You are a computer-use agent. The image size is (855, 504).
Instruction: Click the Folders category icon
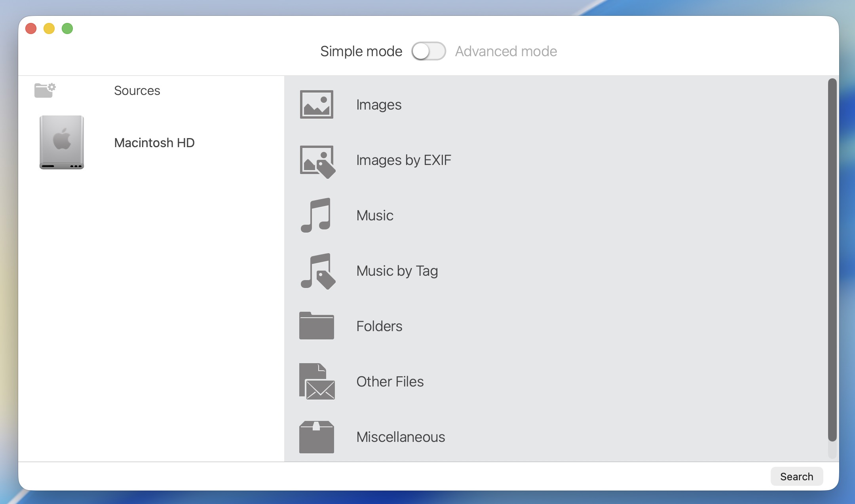point(316,326)
